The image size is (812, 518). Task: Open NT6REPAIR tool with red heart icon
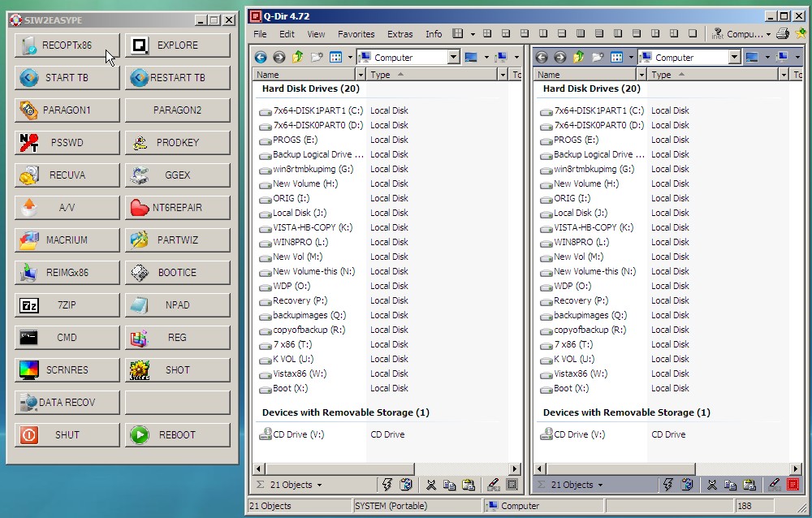tap(178, 208)
